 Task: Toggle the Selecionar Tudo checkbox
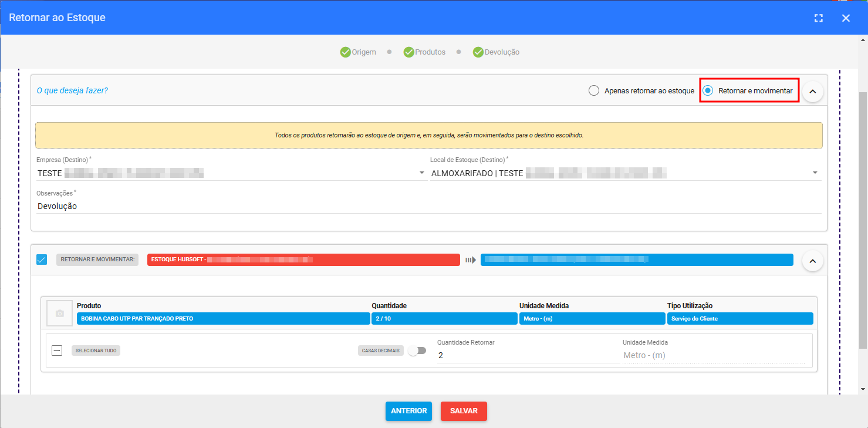(x=57, y=351)
